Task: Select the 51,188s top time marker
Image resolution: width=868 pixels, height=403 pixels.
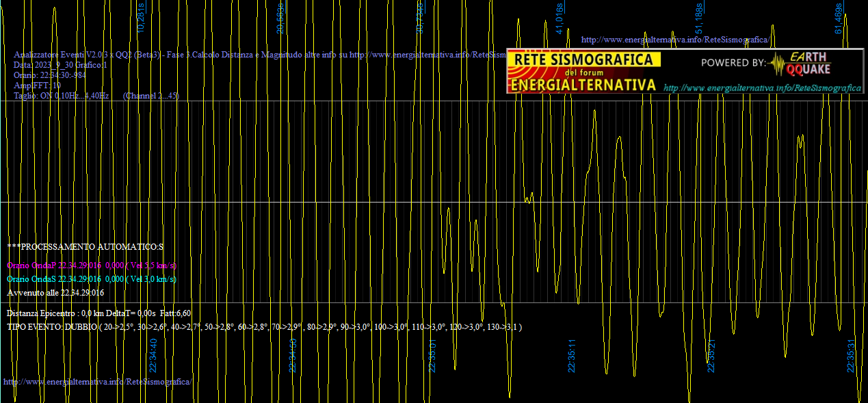Action: (699, 18)
